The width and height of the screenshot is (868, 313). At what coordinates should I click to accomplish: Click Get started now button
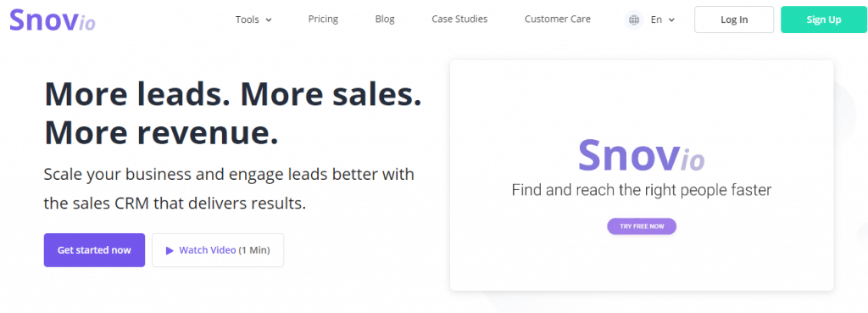click(x=94, y=250)
